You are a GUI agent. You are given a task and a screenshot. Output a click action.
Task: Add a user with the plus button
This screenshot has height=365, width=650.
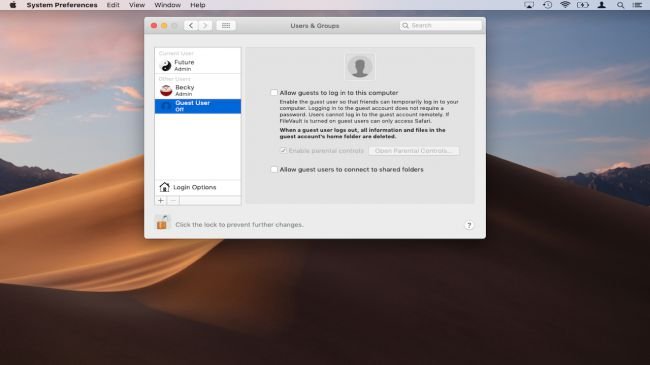click(161, 200)
